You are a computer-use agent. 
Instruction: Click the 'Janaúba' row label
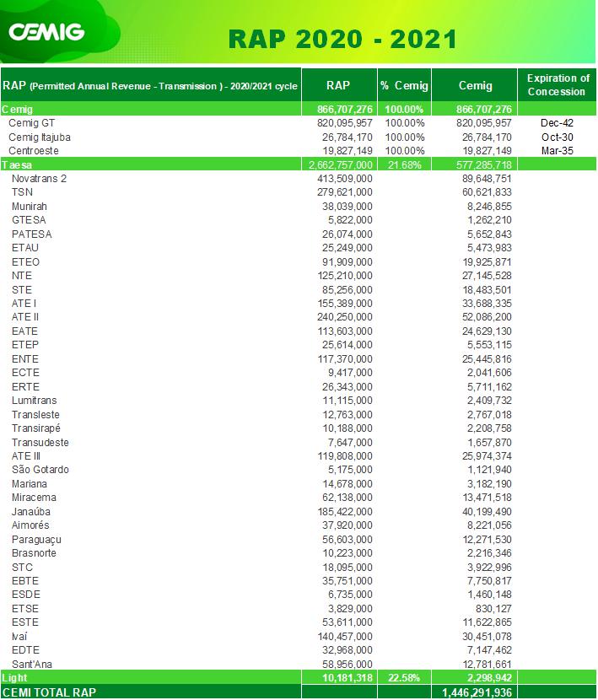(31, 512)
